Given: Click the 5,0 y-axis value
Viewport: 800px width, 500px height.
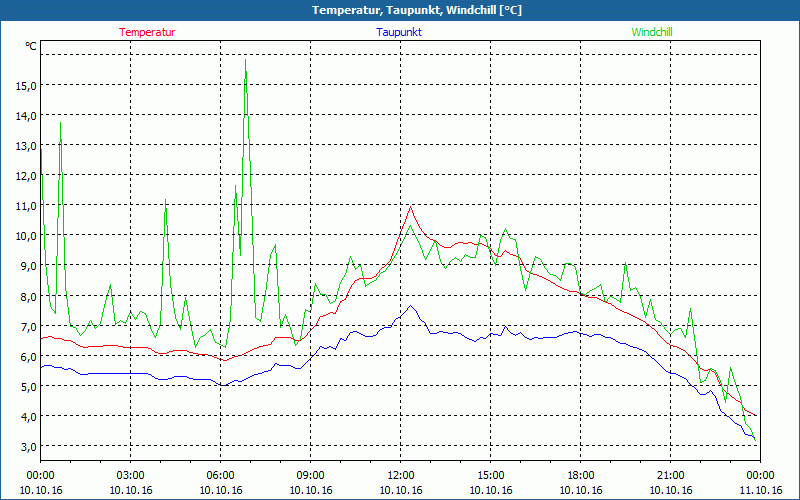Looking at the screenshot, I should pos(29,387).
